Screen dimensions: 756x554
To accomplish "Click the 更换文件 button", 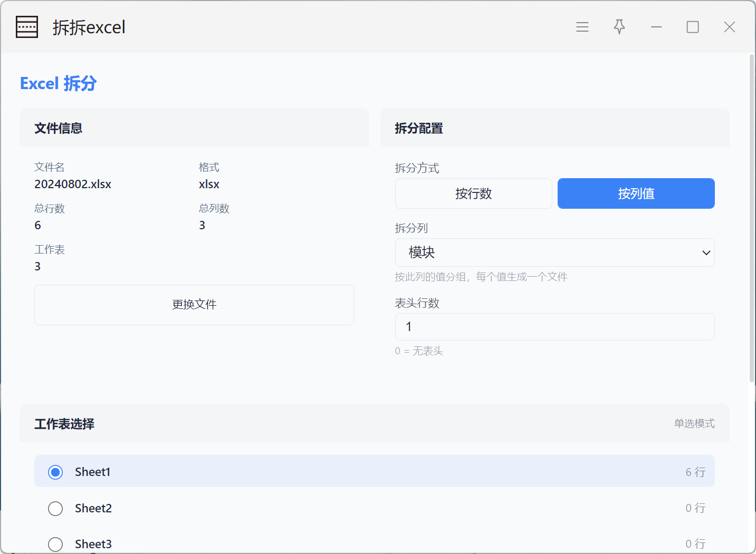I will [194, 305].
